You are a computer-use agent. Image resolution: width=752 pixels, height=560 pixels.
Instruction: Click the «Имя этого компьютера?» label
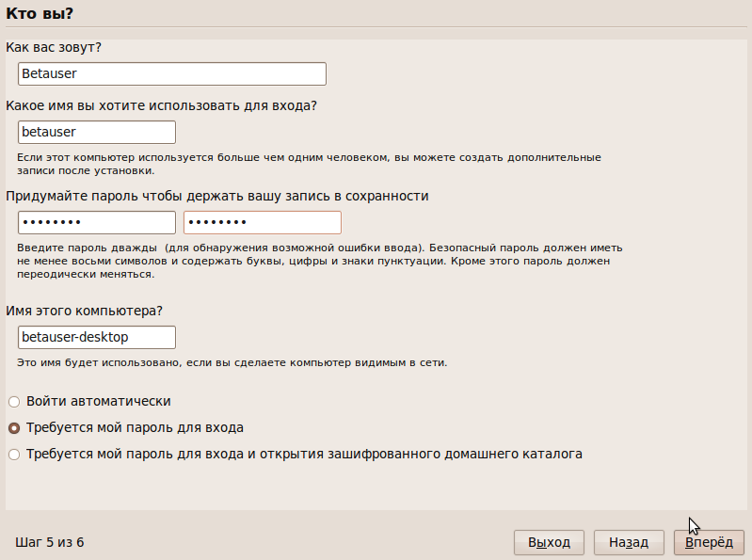tap(84, 311)
